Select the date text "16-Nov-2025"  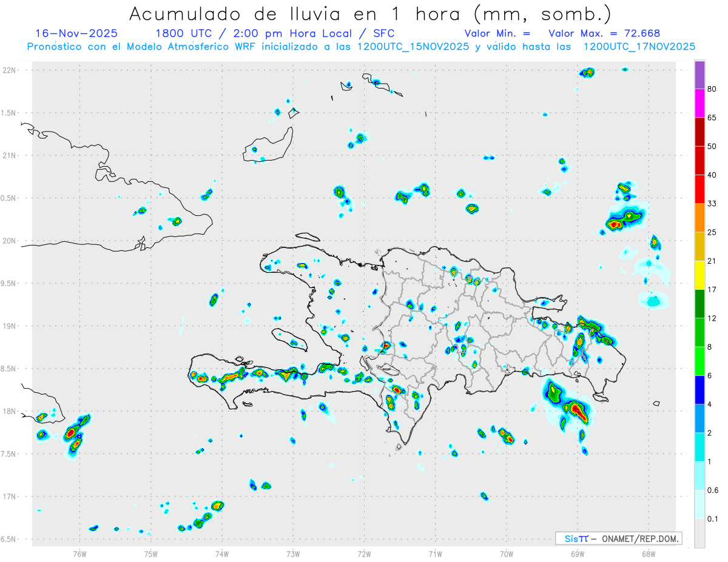click(76, 33)
